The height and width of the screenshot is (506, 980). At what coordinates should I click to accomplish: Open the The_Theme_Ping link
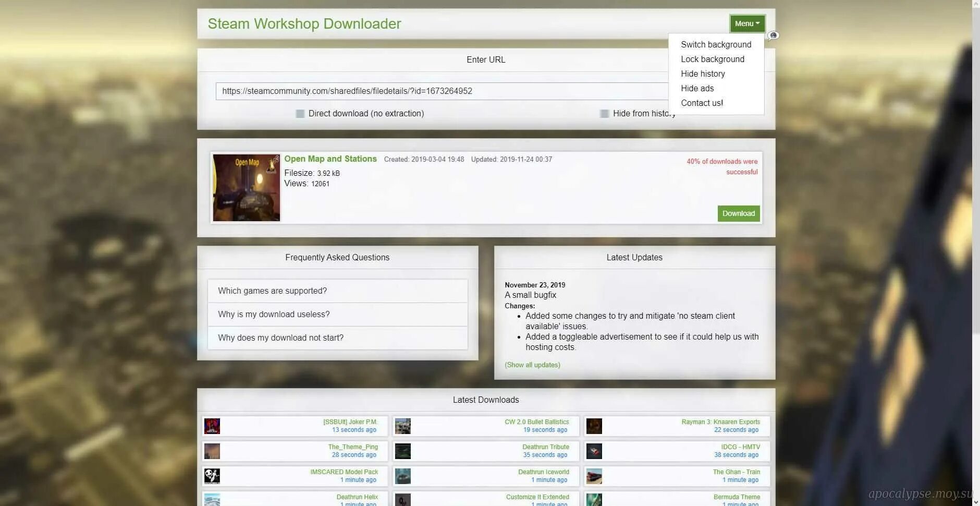(x=353, y=447)
